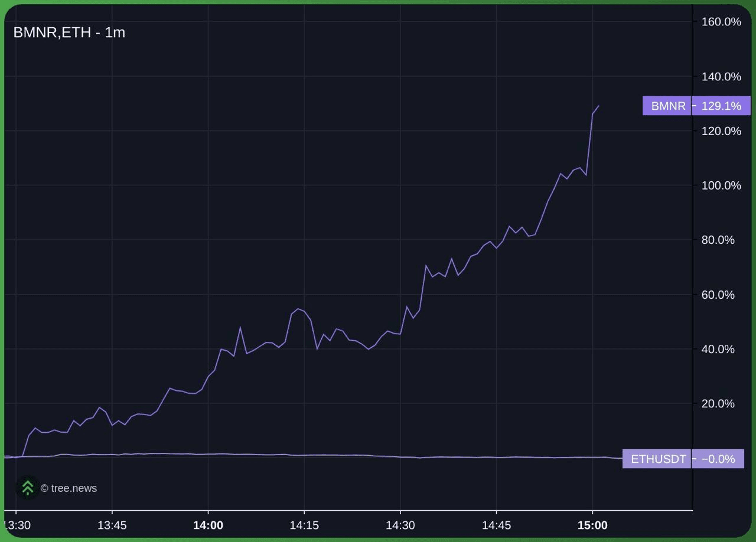Viewport: 756px width, 542px height.
Task: Click the 60.0% price axis label
Action: click(x=718, y=295)
